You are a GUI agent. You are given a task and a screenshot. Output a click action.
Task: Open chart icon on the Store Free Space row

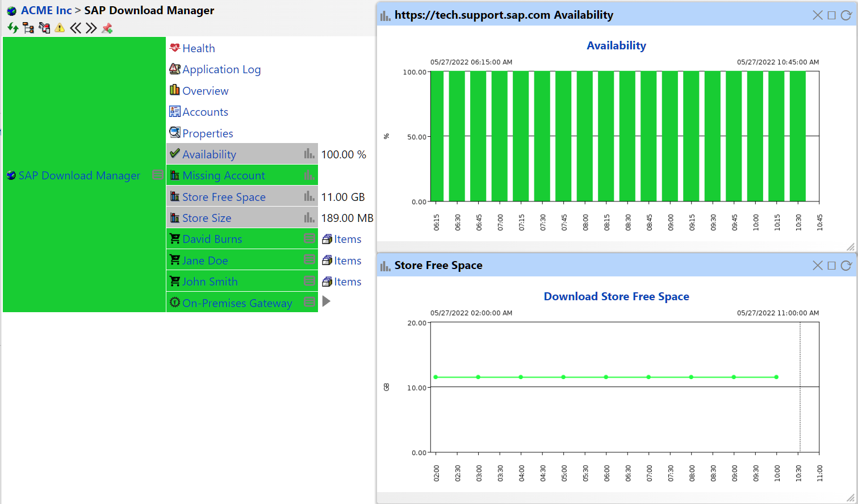pos(309,196)
